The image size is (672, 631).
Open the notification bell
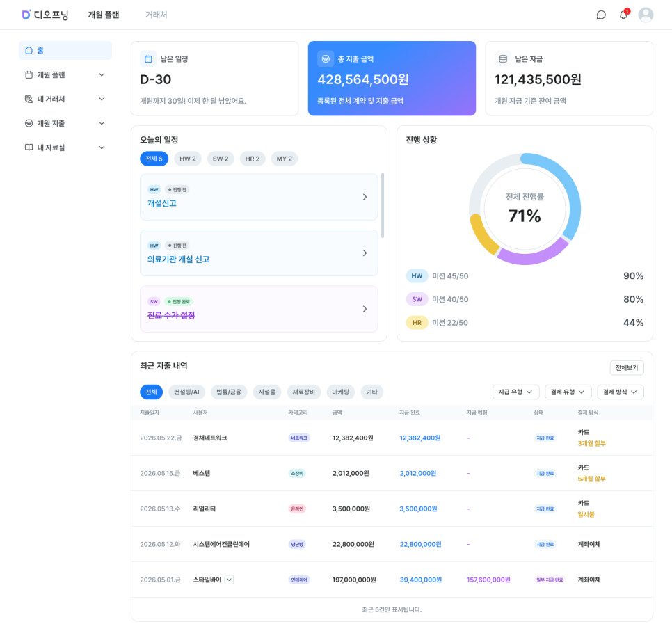pos(623,15)
